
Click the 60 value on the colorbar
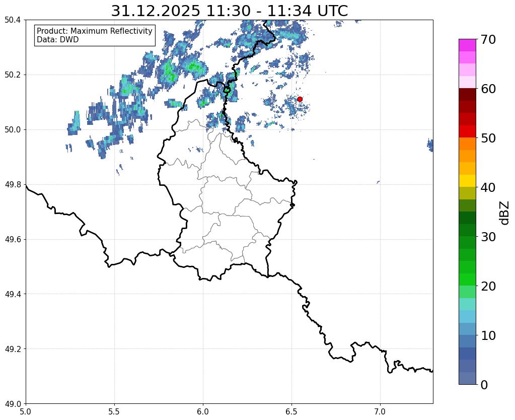[x=488, y=89]
